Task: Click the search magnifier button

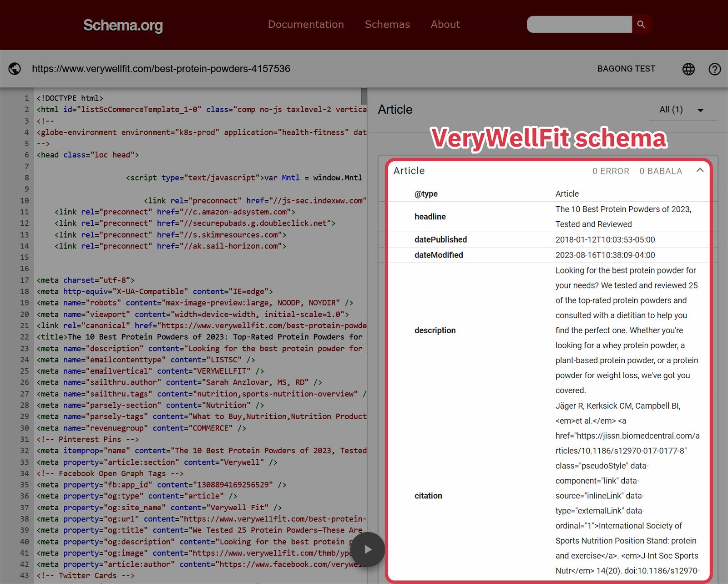Action: click(x=641, y=25)
